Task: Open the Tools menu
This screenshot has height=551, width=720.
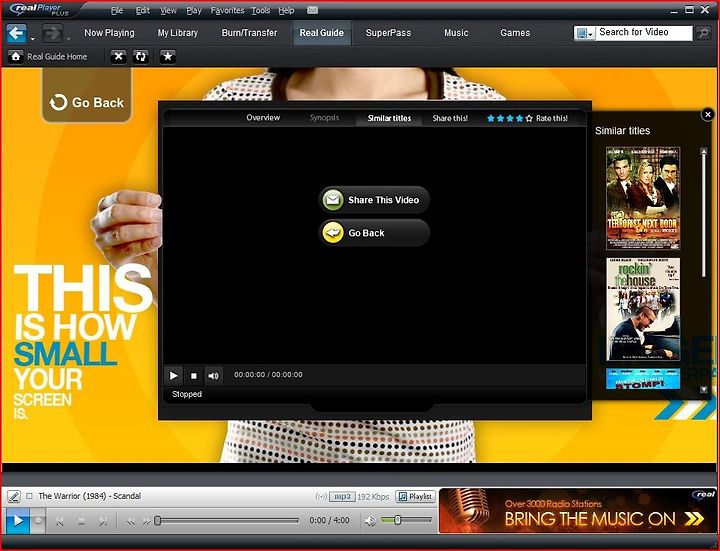Action: [260, 11]
